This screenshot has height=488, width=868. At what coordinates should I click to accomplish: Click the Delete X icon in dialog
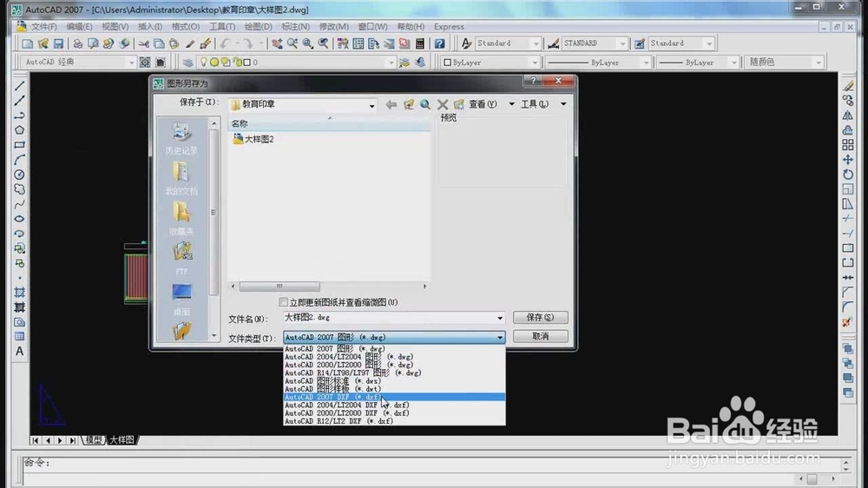tap(443, 104)
